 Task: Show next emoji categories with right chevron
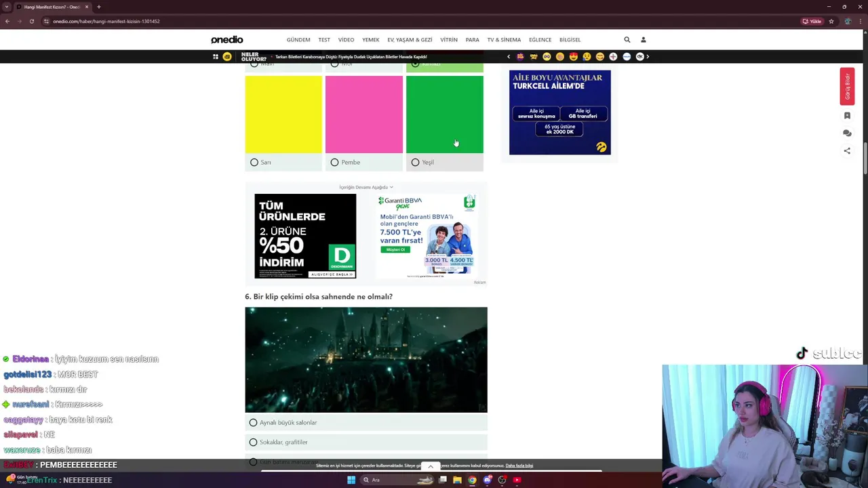[x=648, y=57]
